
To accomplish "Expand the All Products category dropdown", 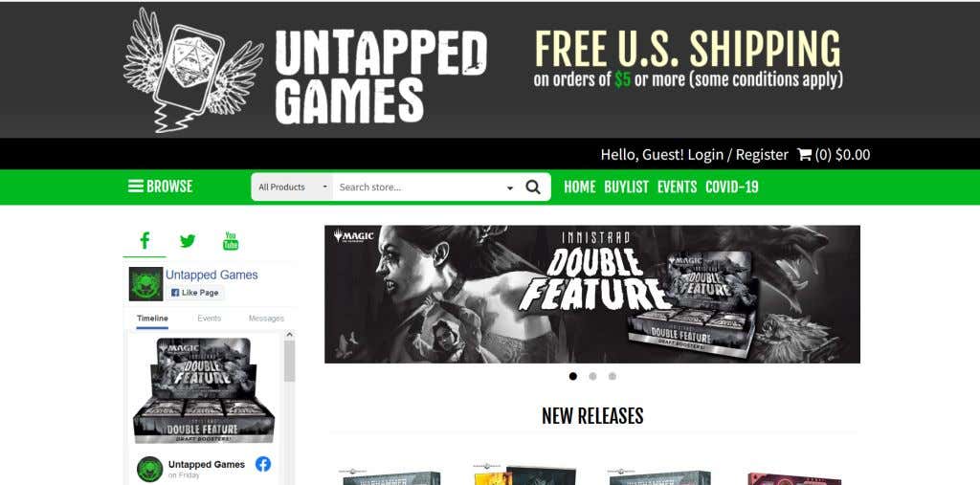I will point(292,187).
